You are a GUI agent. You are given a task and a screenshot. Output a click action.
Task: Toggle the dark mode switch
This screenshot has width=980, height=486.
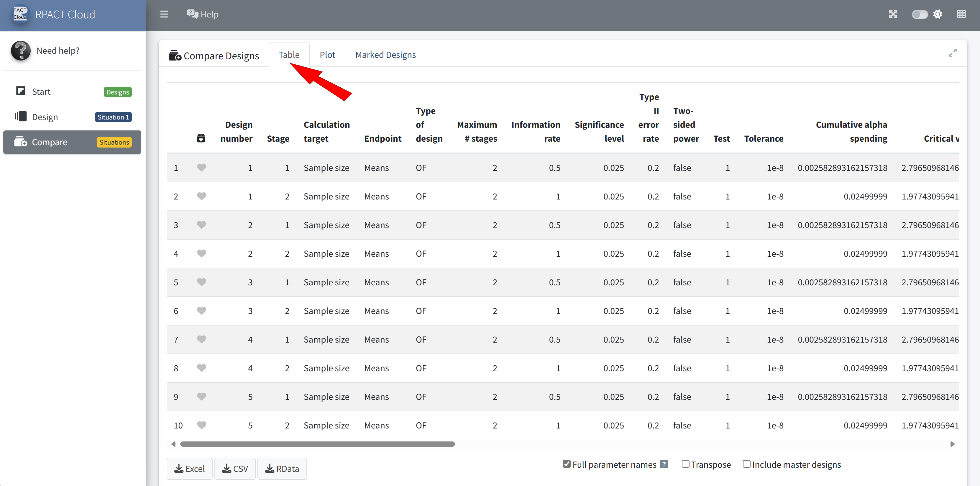pos(920,14)
